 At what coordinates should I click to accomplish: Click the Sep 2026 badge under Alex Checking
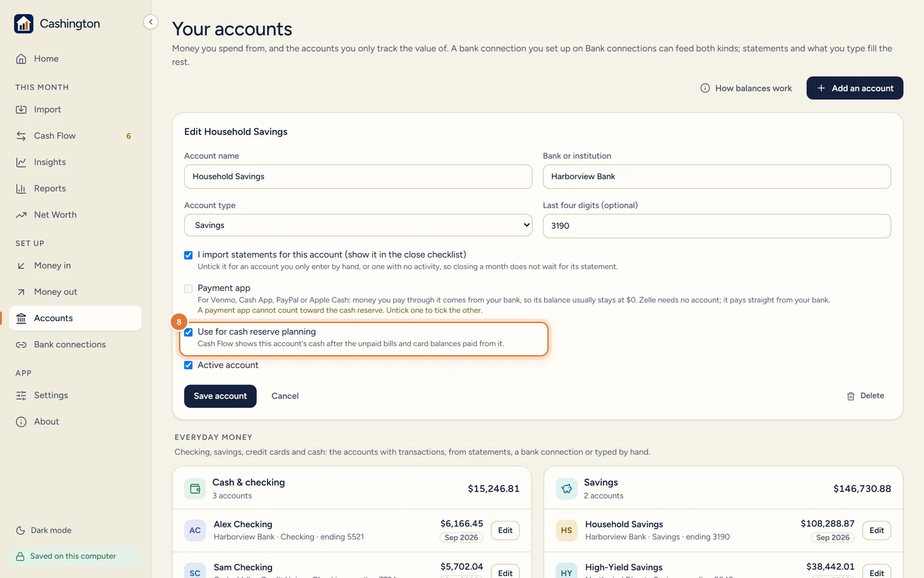pos(461,538)
